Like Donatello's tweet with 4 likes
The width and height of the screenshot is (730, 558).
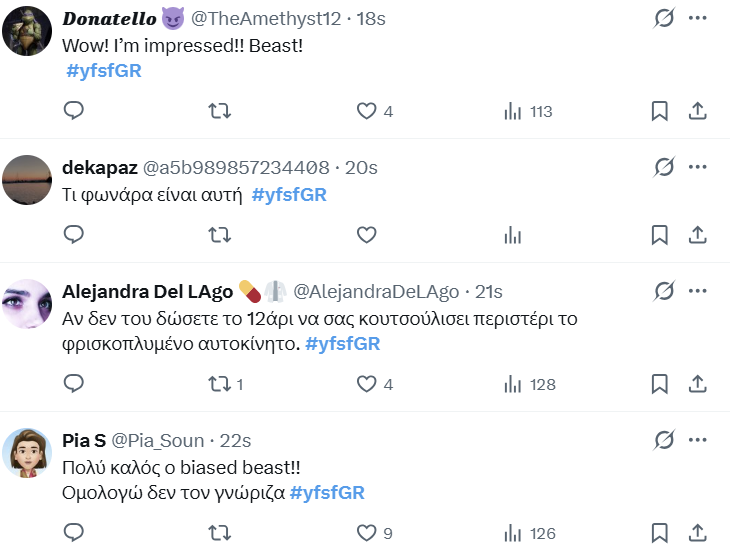tap(367, 111)
